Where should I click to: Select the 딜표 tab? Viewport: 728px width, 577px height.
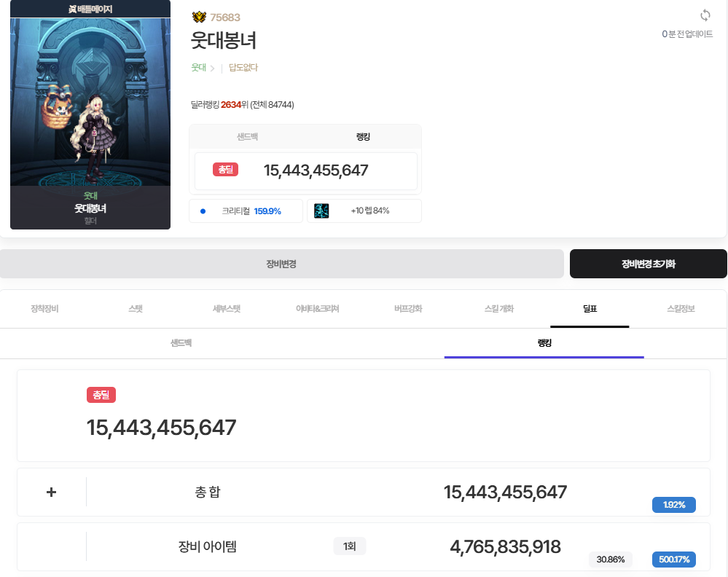click(x=590, y=309)
